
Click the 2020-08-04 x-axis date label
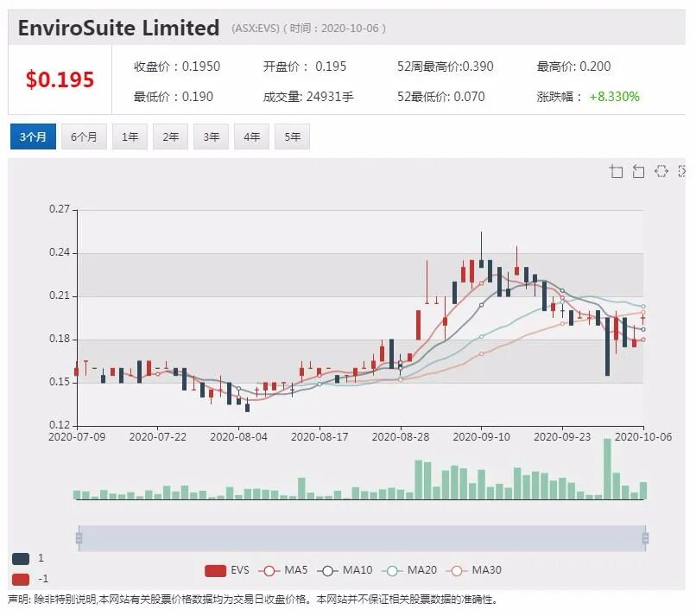coord(238,437)
